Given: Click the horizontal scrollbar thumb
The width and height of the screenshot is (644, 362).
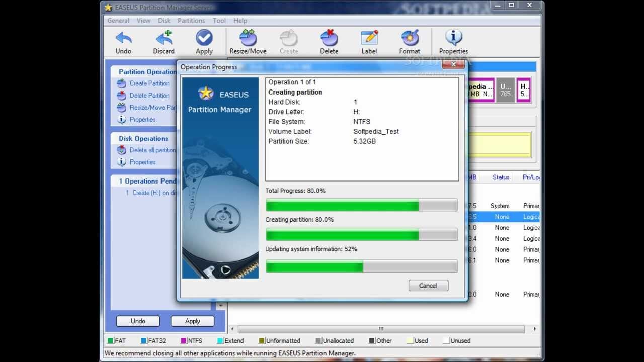Looking at the screenshot, I should tap(381, 329).
